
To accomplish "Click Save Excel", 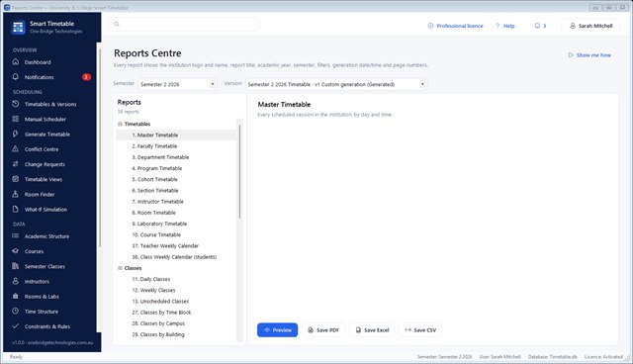I will coord(372,330).
